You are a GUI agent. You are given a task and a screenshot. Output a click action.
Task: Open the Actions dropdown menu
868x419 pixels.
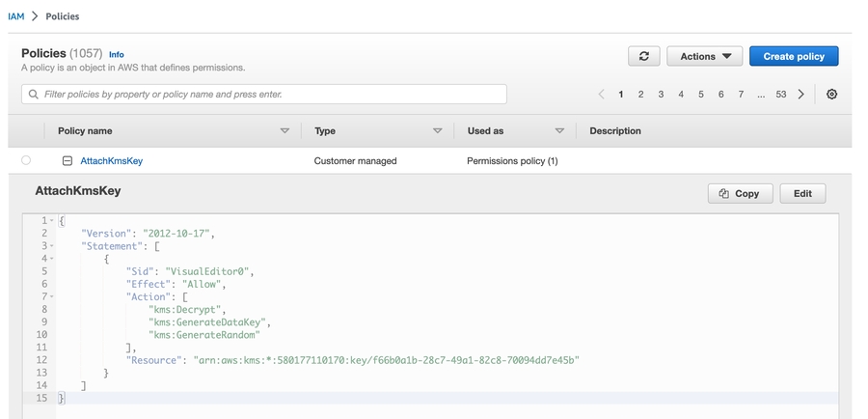704,56
